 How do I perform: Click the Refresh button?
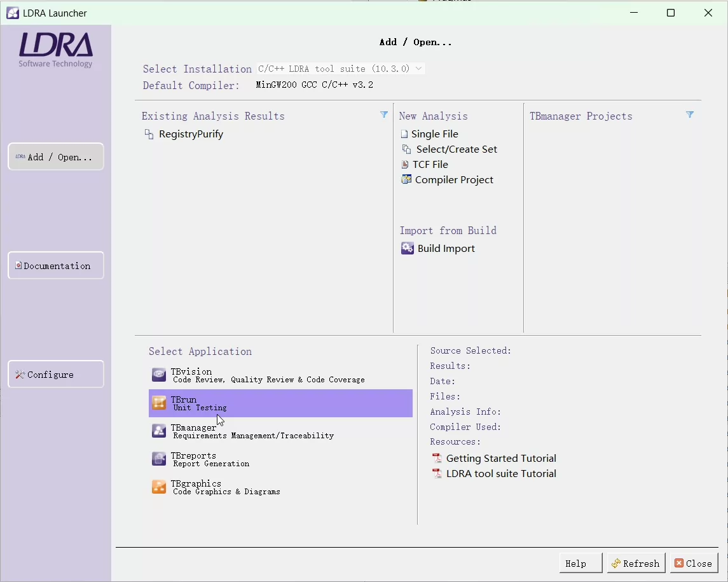[x=636, y=563]
